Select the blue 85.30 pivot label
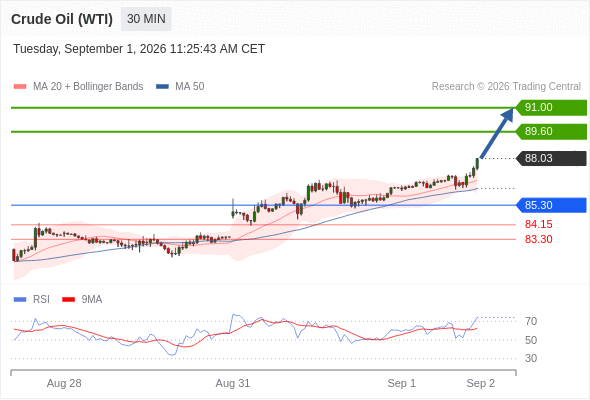 (x=551, y=205)
